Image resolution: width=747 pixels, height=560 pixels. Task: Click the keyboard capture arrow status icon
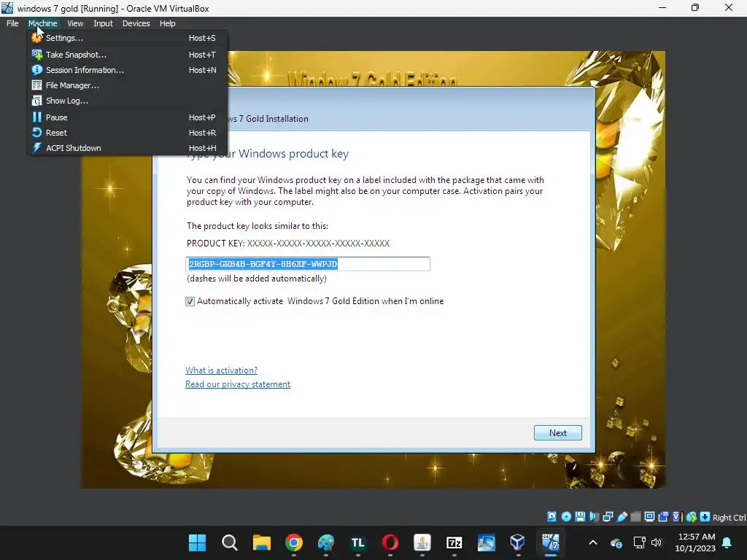point(705,517)
